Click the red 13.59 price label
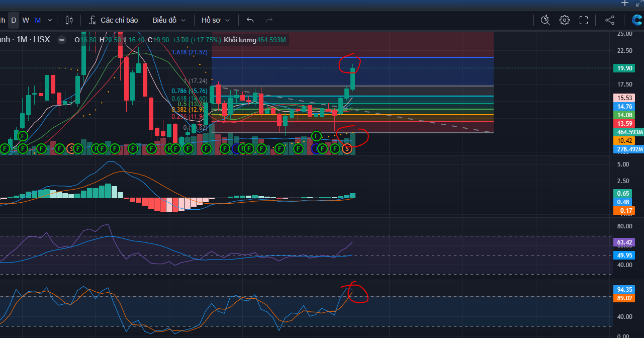The height and width of the screenshot is (338, 644). coord(623,123)
